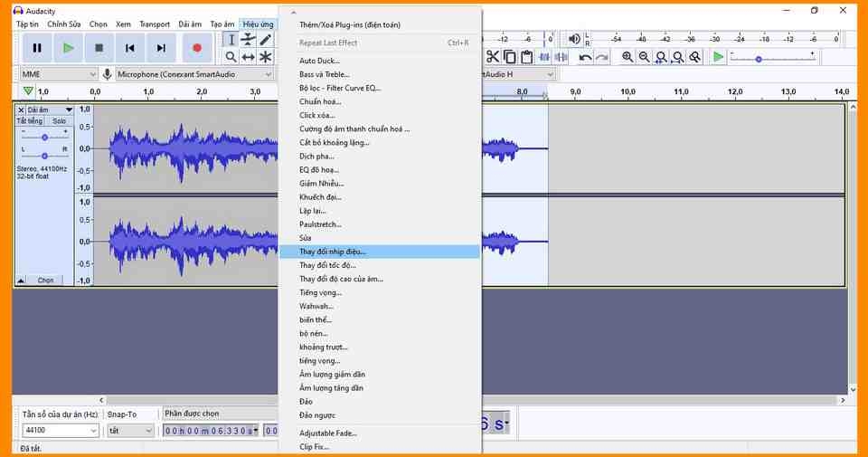Click the 'Chọn' button on the track panel
The image size is (868, 457).
[x=45, y=281]
